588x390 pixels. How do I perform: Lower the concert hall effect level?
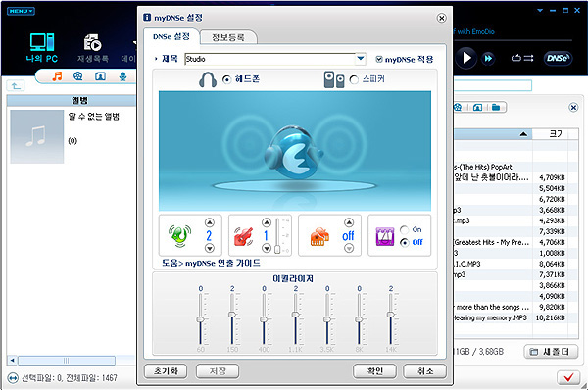[349, 248]
